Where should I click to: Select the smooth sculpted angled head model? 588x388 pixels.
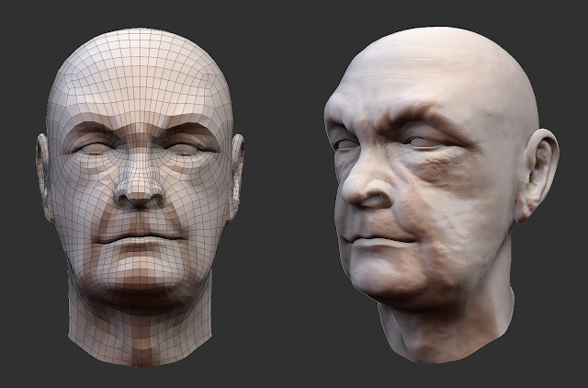(441, 194)
